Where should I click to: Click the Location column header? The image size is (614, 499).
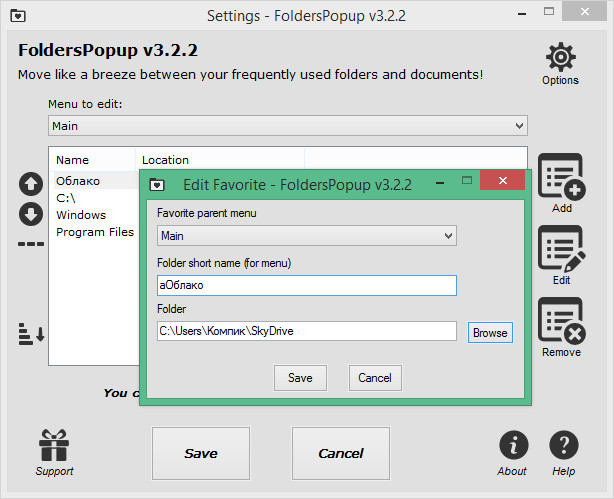[x=220, y=160]
